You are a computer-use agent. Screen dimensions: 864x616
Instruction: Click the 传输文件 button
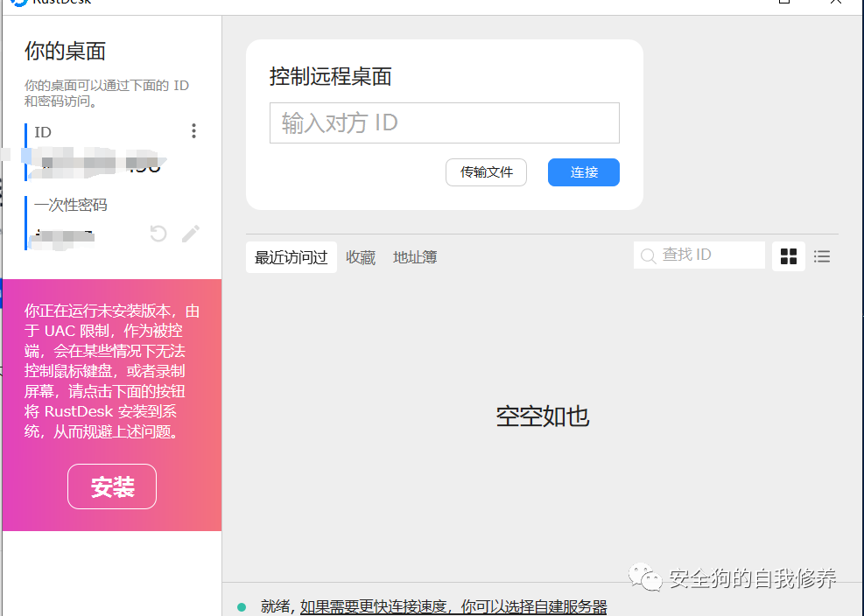click(486, 172)
